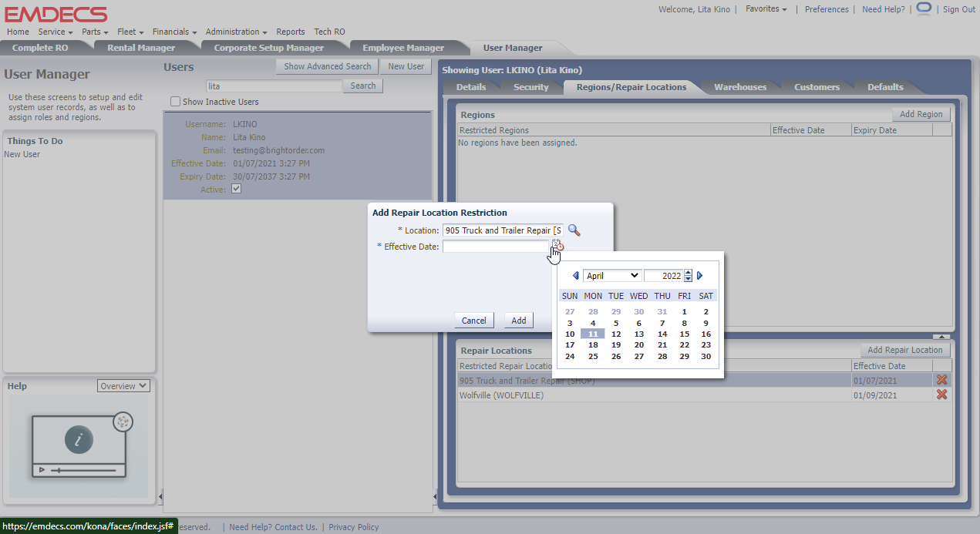This screenshot has height=534, width=980.
Task: Select April 1 in the calendar
Action: tap(685, 312)
